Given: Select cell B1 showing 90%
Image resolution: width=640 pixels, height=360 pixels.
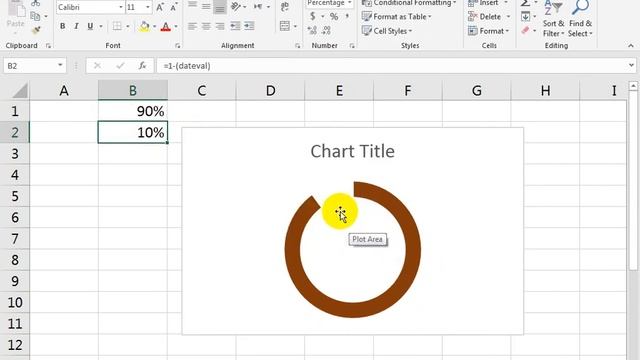Looking at the screenshot, I should click(x=133, y=111).
